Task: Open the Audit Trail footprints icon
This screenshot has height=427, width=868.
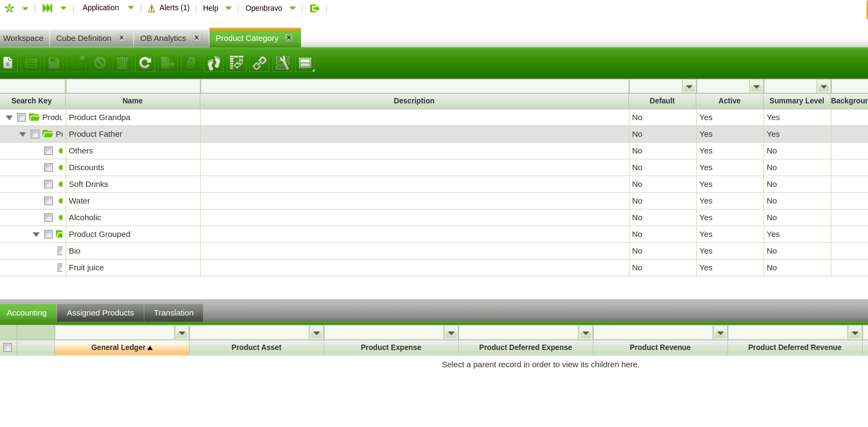Action: [x=214, y=63]
